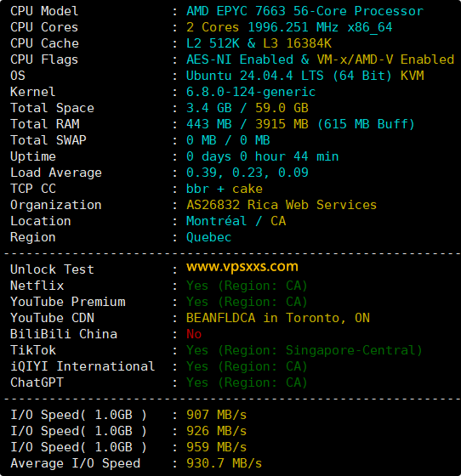Select kernel version '6.8.0-124-generic'
Screen dimensions: 461x476
pos(251,92)
